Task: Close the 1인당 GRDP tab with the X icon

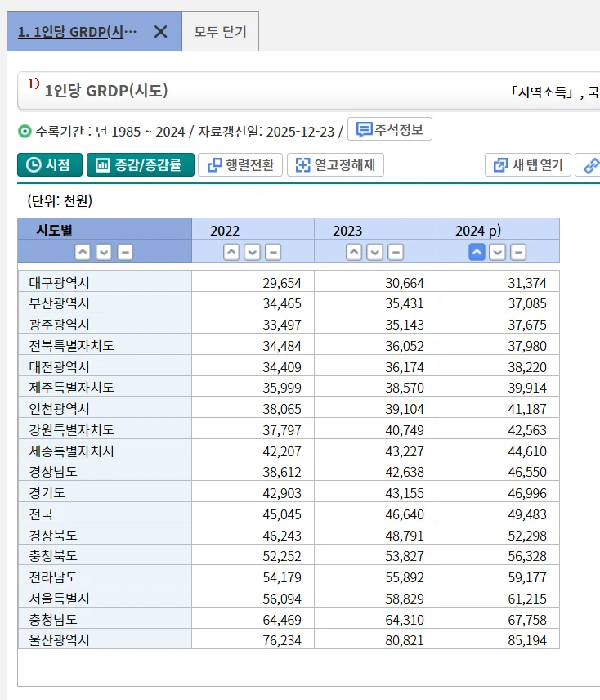Action: (x=160, y=32)
